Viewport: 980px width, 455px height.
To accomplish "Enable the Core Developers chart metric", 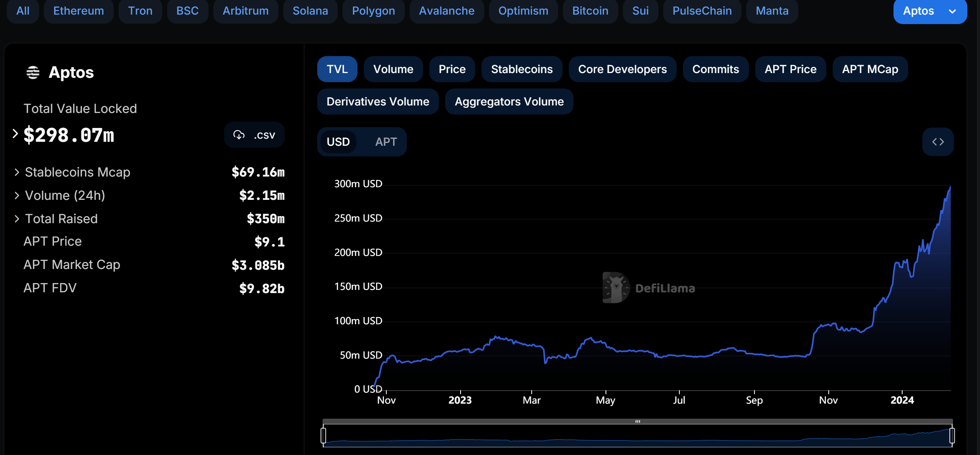I will tap(622, 69).
